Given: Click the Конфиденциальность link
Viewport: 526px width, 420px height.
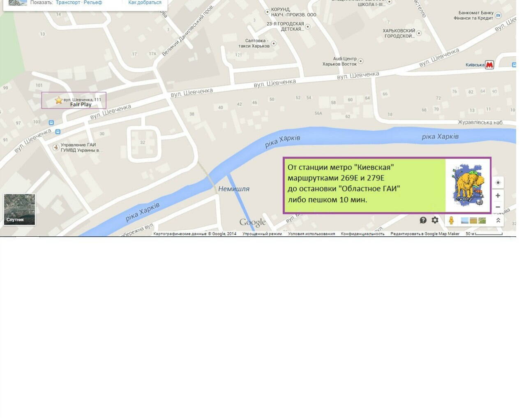Looking at the screenshot, I should (x=362, y=234).
